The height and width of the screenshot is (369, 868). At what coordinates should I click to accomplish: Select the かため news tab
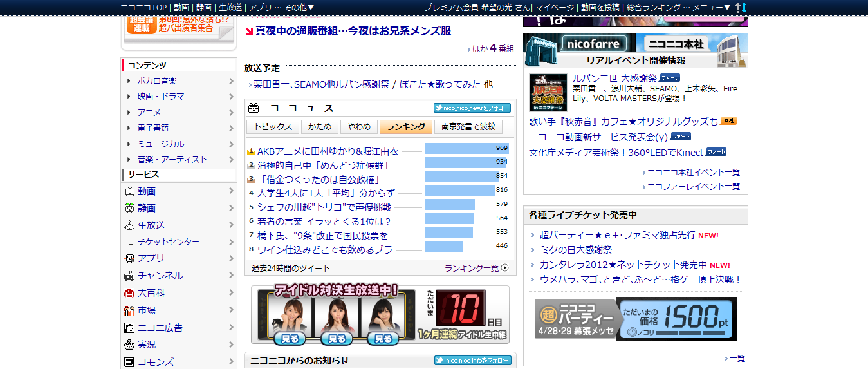pos(320,127)
